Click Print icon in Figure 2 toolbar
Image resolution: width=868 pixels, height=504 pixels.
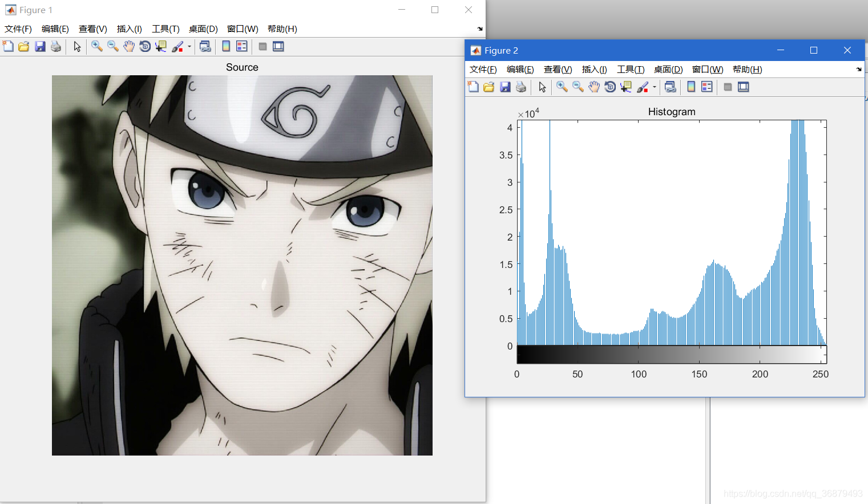[x=521, y=87]
